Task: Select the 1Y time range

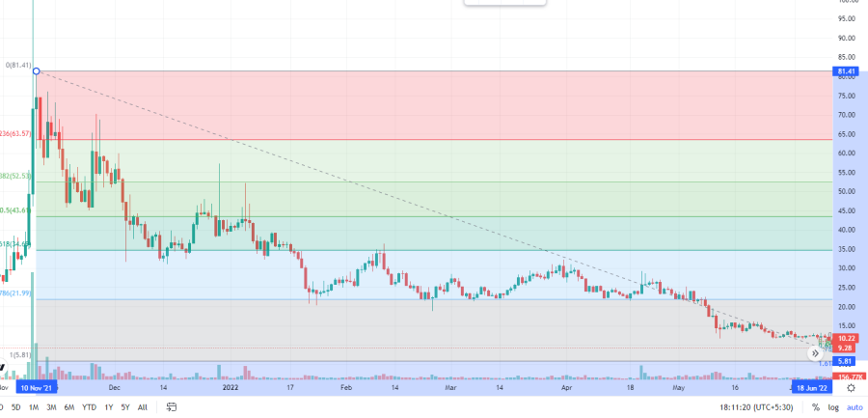Action: tap(108, 407)
